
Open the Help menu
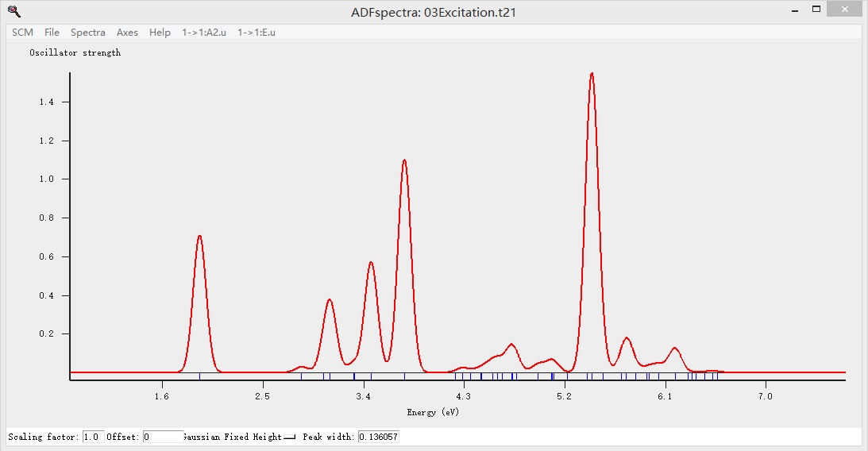pyautogui.click(x=160, y=32)
